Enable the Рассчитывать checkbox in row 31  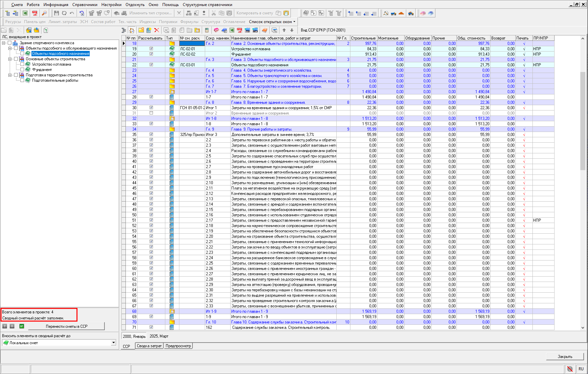coord(151,113)
